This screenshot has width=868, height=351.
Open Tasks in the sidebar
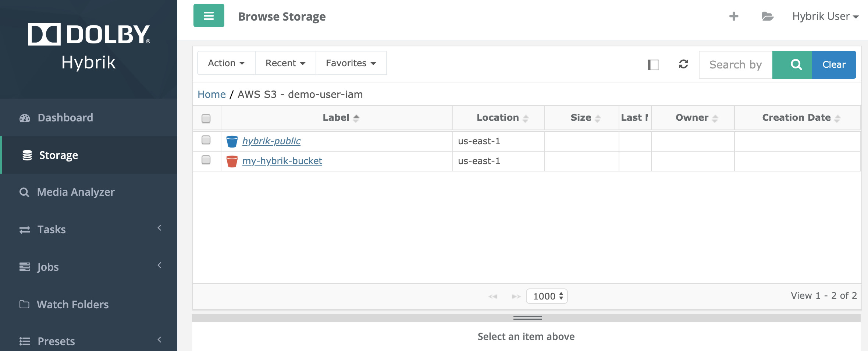(x=89, y=230)
